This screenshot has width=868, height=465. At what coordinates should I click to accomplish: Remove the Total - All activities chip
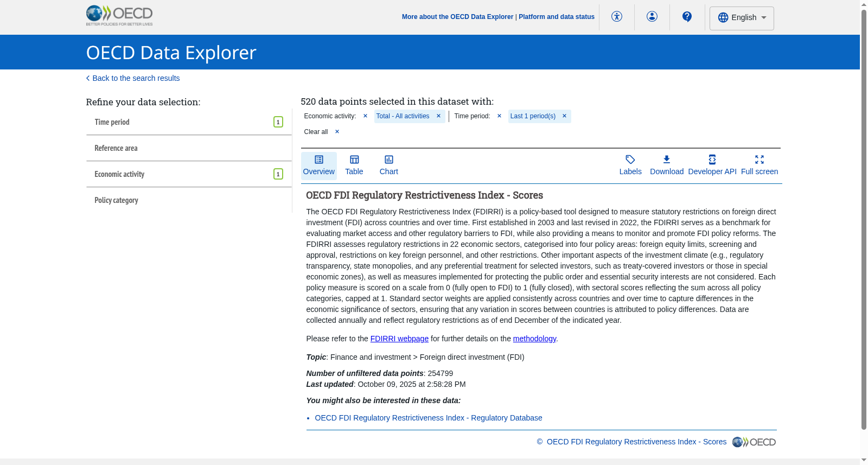tap(438, 116)
